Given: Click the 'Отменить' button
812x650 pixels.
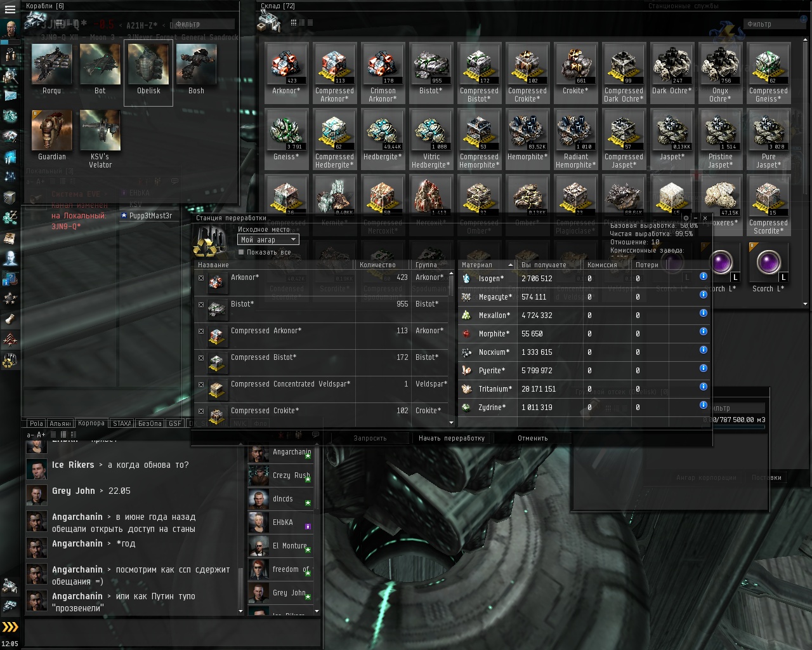Looking at the screenshot, I should click(533, 438).
